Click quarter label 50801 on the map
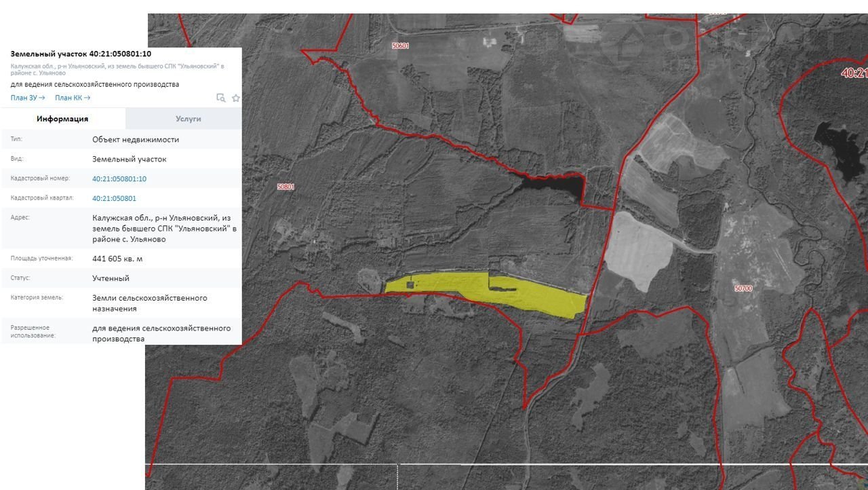 pyautogui.click(x=285, y=187)
